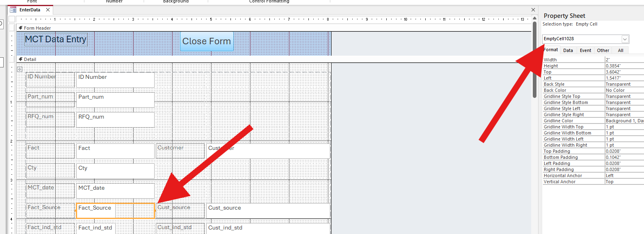Select the Fact text box
The image size is (644, 234).
click(x=115, y=151)
